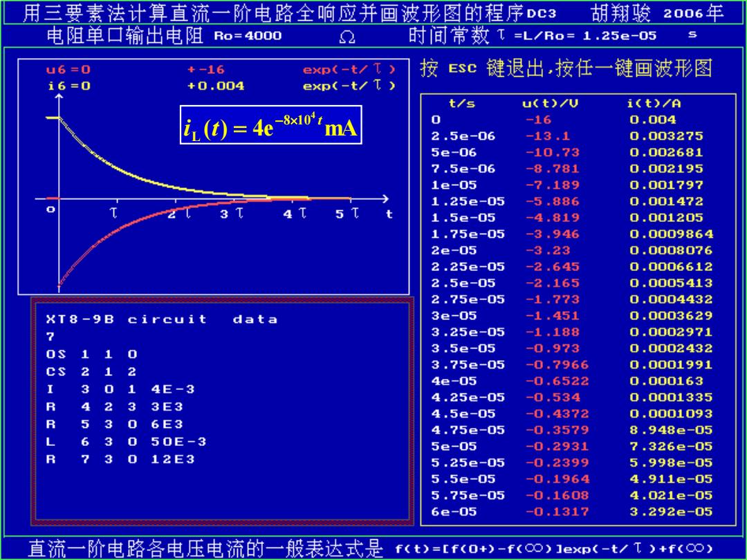Select current value 0.001797

coord(666,185)
